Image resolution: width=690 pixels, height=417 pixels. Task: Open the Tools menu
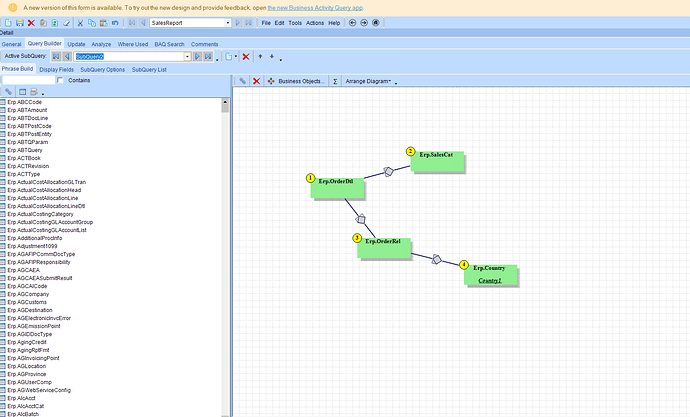[x=295, y=23]
